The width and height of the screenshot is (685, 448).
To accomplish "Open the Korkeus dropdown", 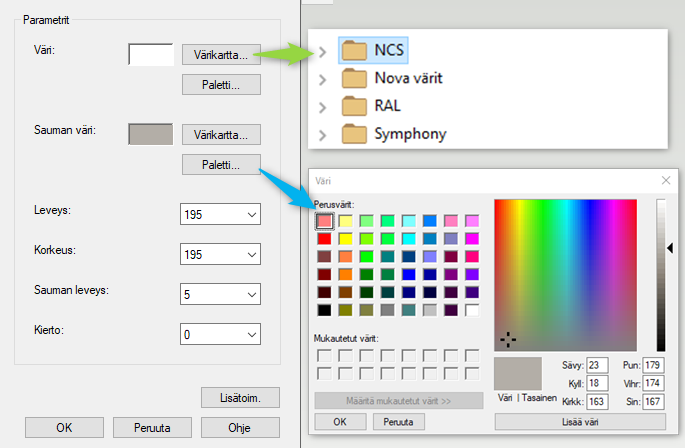I will click(220, 254).
